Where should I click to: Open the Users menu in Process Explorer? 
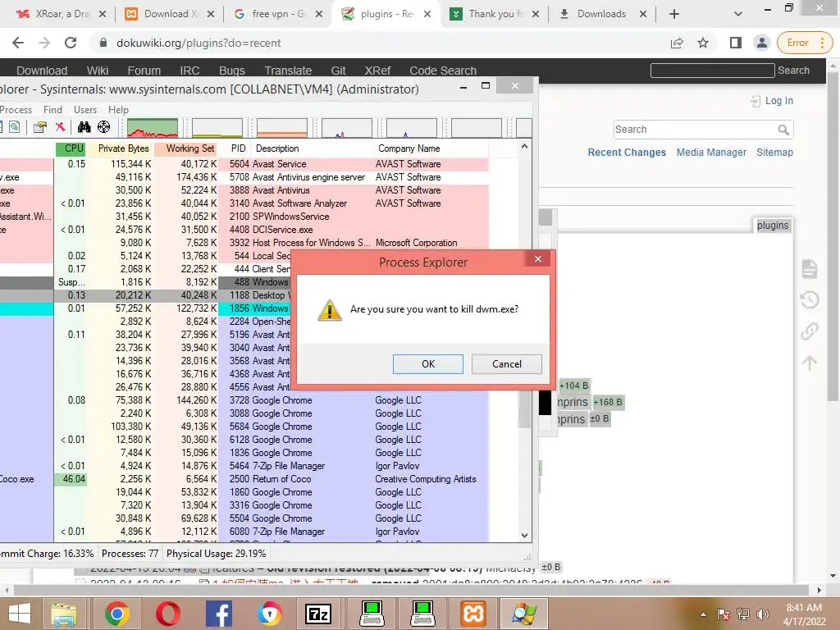(85, 109)
